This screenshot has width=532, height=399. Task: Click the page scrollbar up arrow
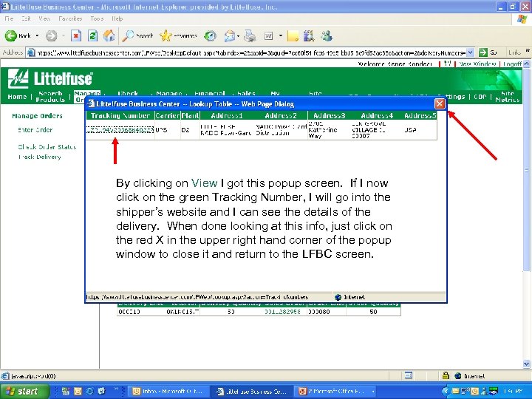[527, 64]
